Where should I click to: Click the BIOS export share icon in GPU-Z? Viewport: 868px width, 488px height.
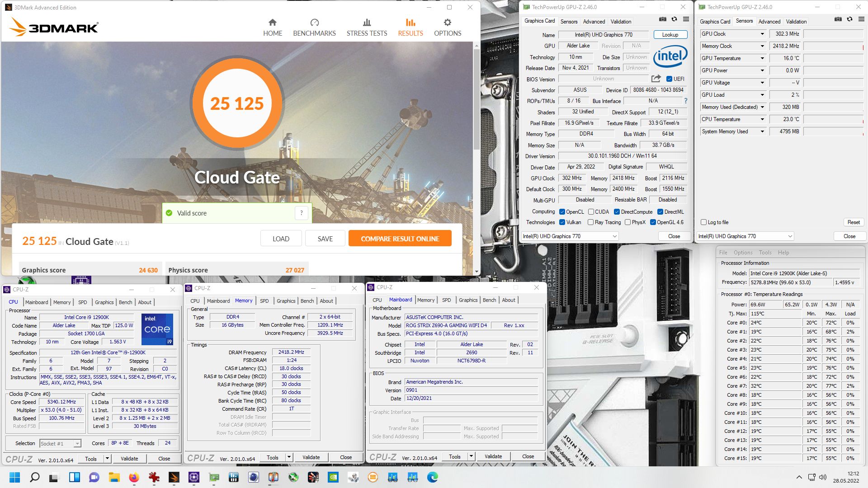coord(656,79)
